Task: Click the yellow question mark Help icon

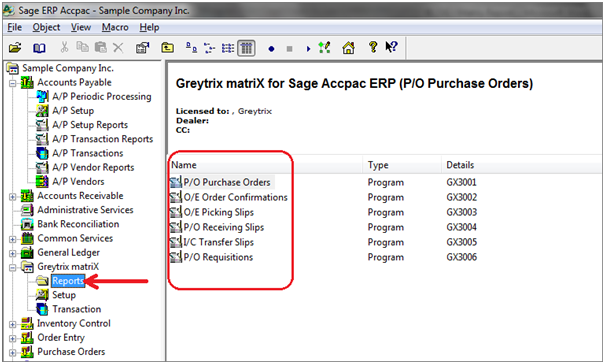Action: [373, 47]
